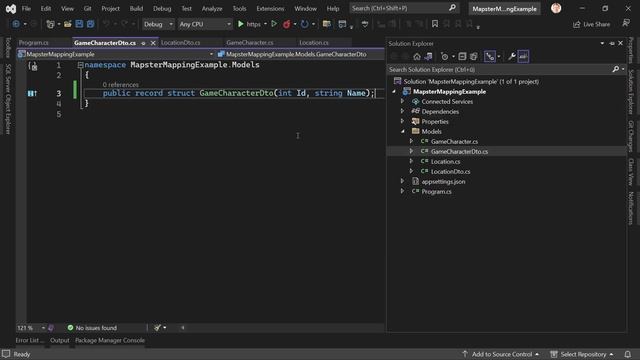The height and width of the screenshot is (360, 640).
Task: Click the user account avatar
Action: pyautogui.click(x=556, y=8)
